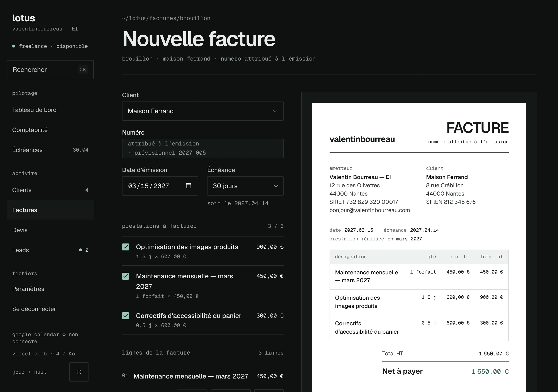
Task: Uncheck Maintenance mensuelle — mars 2027 prestation
Action: [125, 276]
